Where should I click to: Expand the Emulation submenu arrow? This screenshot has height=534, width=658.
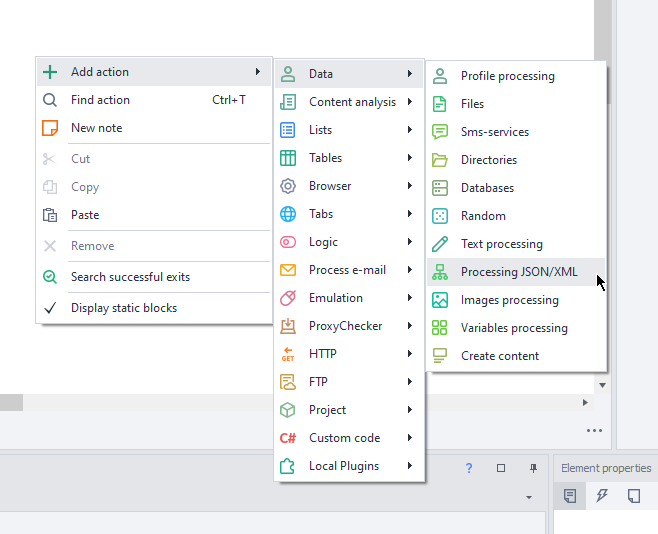tap(410, 298)
